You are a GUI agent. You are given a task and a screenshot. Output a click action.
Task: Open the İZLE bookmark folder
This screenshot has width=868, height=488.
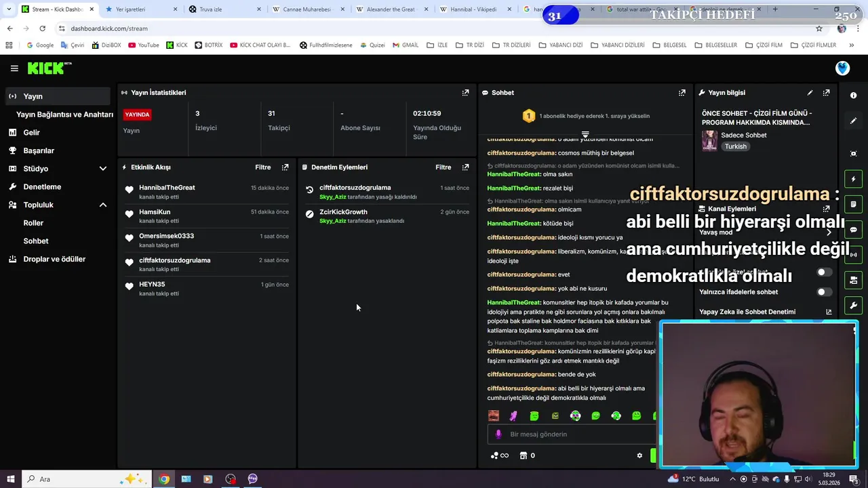point(437,45)
